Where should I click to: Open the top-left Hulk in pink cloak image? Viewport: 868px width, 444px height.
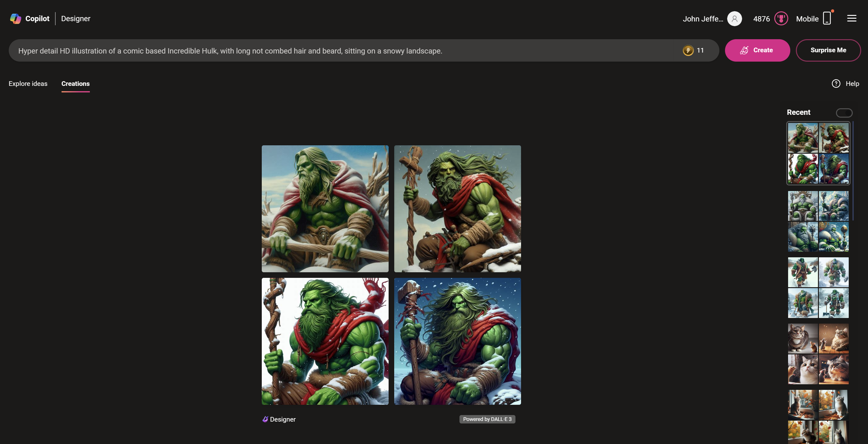(325, 209)
